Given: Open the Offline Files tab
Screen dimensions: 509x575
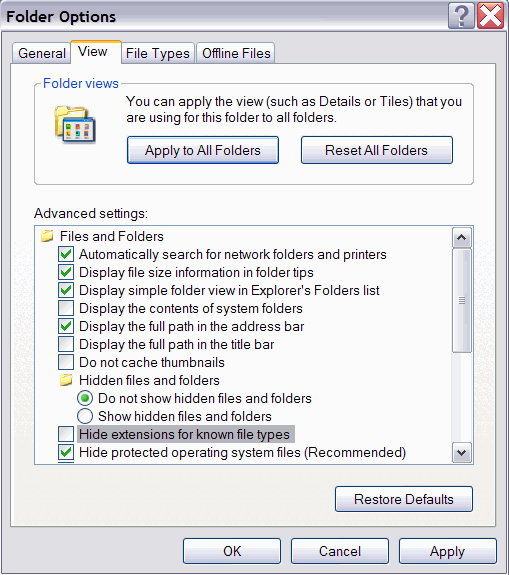Looking at the screenshot, I should pos(236,54).
